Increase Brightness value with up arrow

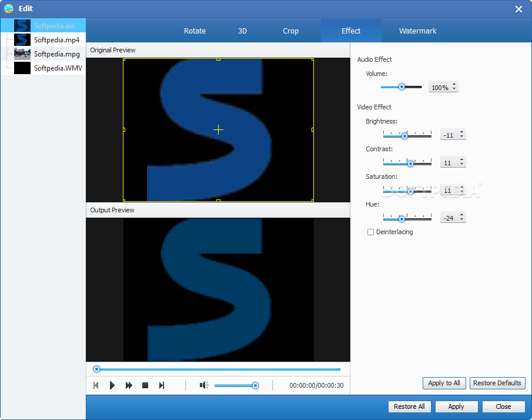(x=462, y=132)
